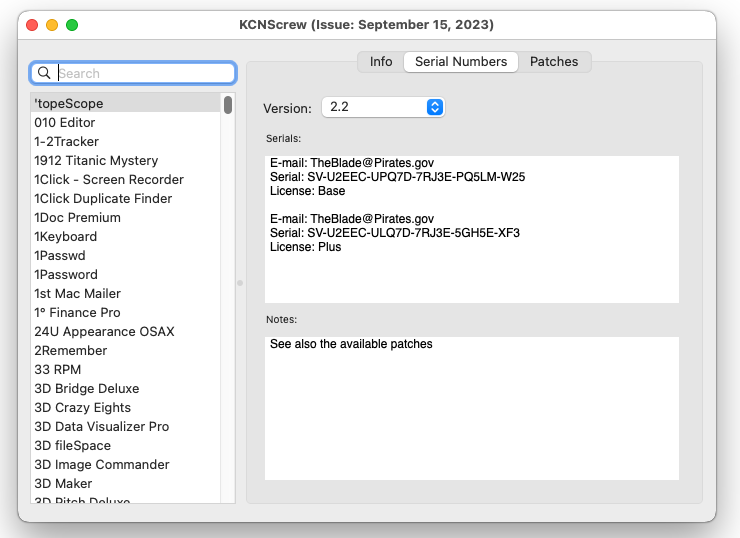Click the application list scrollbar thumb
The height and width of the screenshot is (538, 740).
228,105
